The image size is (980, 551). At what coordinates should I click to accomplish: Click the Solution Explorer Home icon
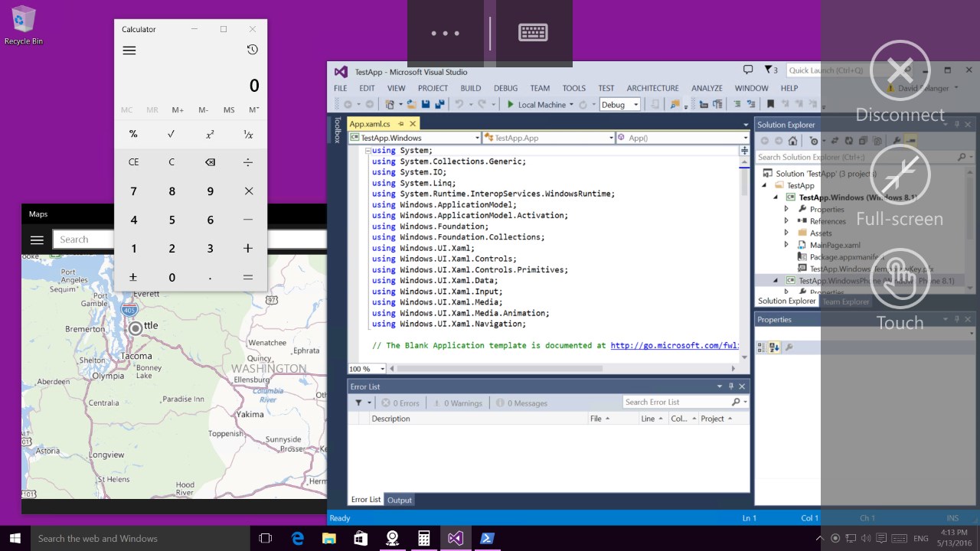792,141
